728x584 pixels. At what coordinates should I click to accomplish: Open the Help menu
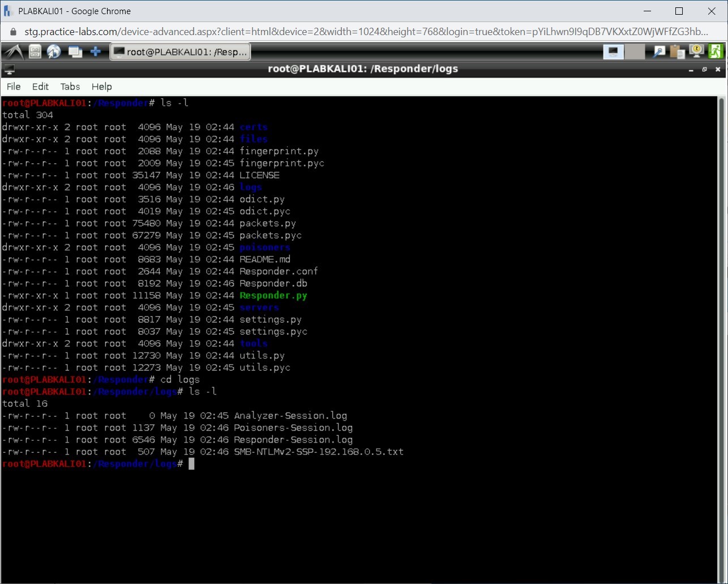[x=102, y=87]
